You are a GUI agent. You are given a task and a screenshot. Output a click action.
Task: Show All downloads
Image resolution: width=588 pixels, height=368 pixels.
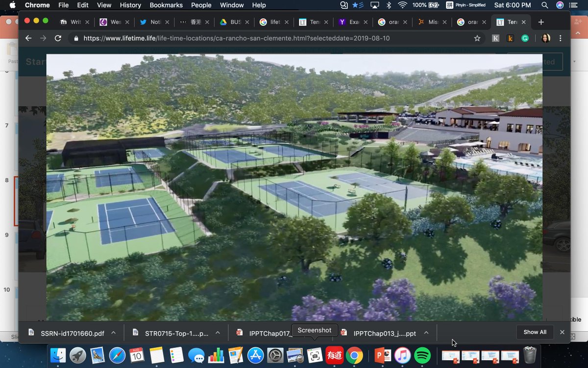coord(535,332)
